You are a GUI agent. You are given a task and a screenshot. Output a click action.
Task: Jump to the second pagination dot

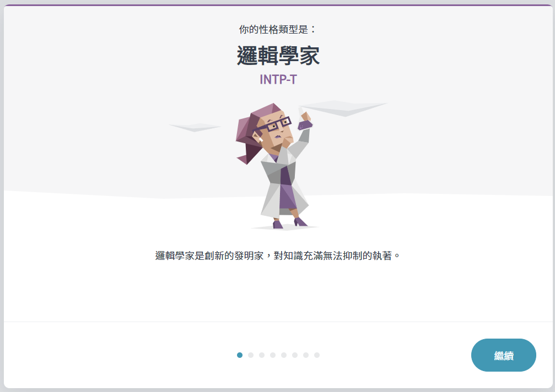coord(251,355)
